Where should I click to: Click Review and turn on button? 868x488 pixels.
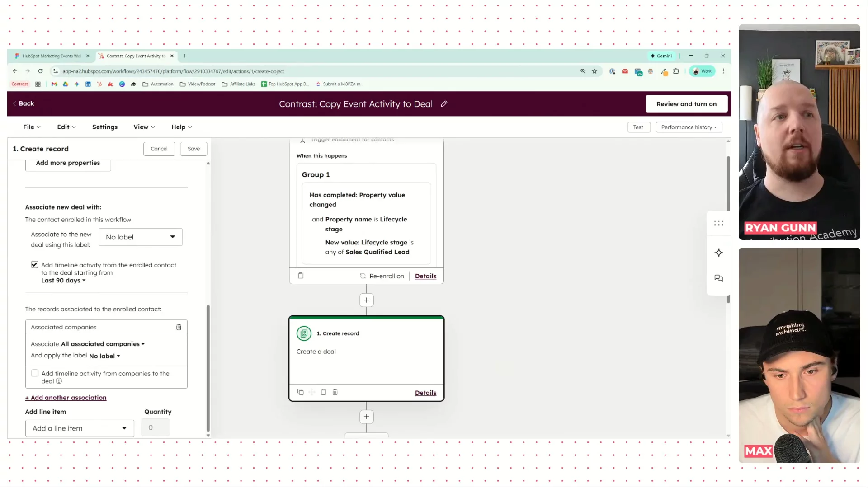click(686, 104)
